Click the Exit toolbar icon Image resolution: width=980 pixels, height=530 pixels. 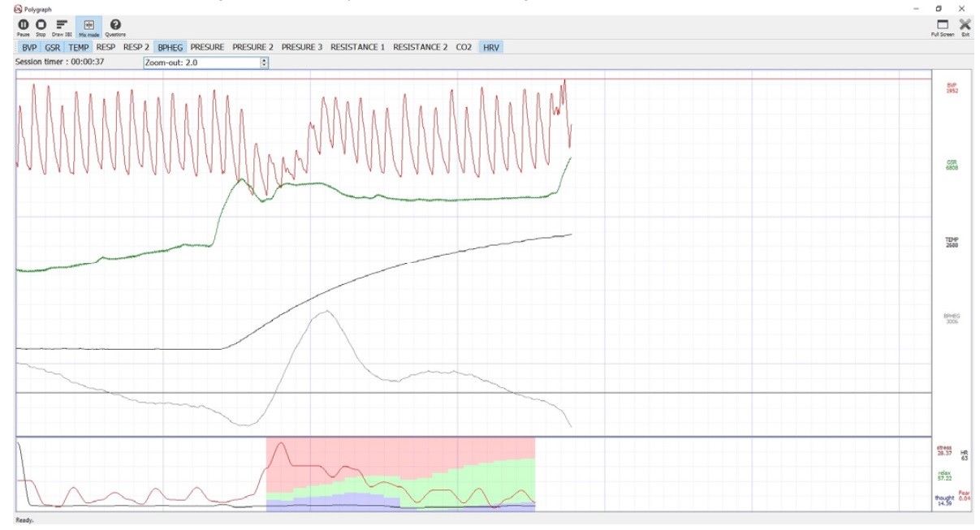(x=965, y=28)
